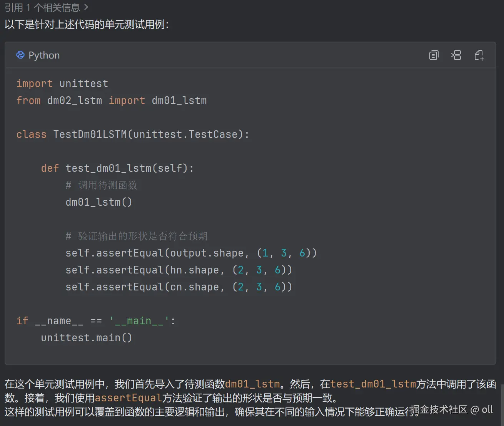Viewport: 504px width, 426px height.
Task: Click the assertEqual cn.shape line
Action: click(x=179, y=287)
